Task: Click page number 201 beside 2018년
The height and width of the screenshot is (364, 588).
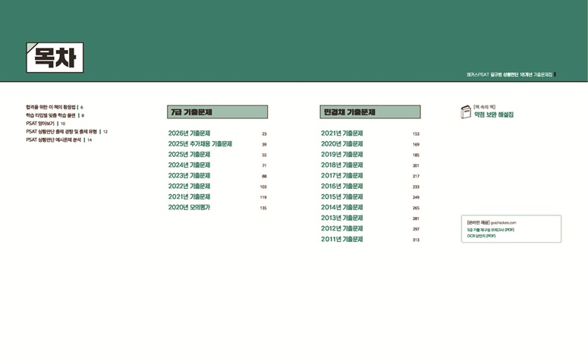Action: (x=416, y=165)
